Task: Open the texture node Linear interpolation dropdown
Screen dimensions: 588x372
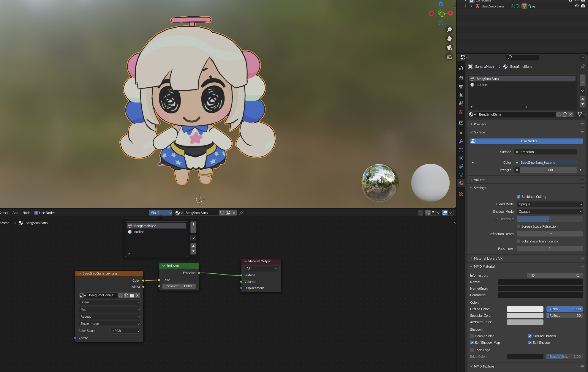Action: pyautogui.click(x=109, y=302)
